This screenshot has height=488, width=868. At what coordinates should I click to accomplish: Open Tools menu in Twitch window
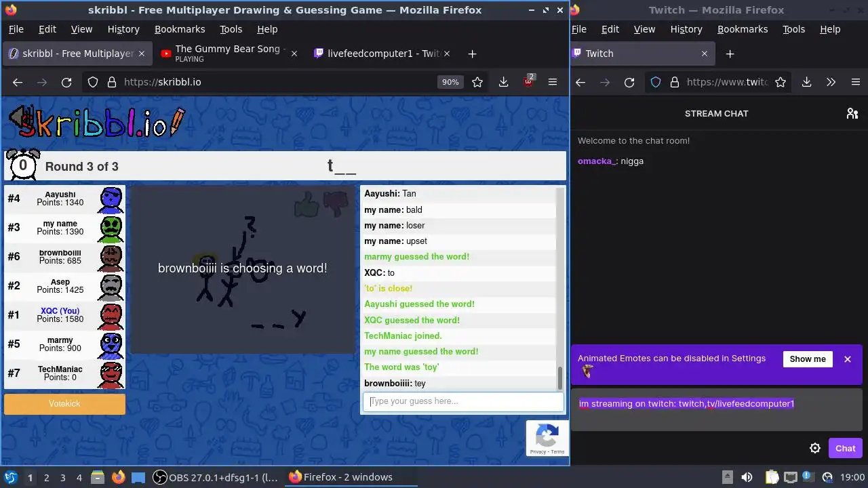(x=793, y=29)
